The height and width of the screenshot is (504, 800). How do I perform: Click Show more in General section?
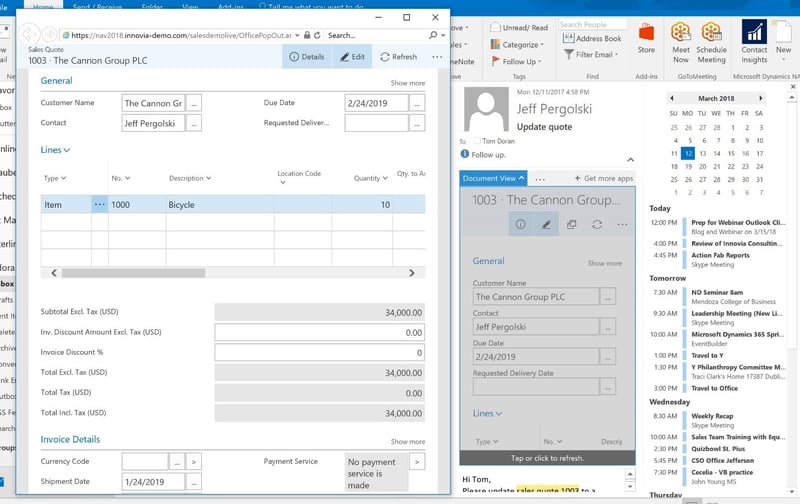(x=408, y=83)
